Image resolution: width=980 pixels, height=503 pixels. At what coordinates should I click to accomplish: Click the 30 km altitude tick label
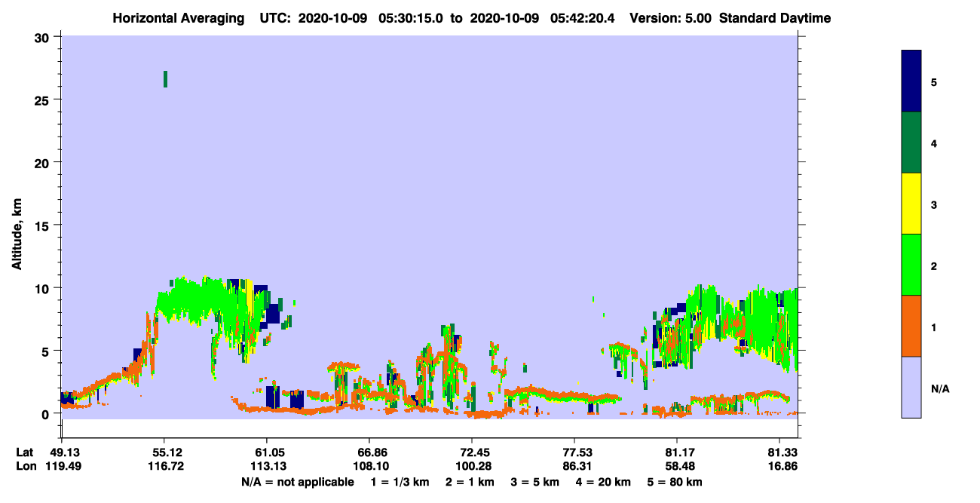click(44, 37)
